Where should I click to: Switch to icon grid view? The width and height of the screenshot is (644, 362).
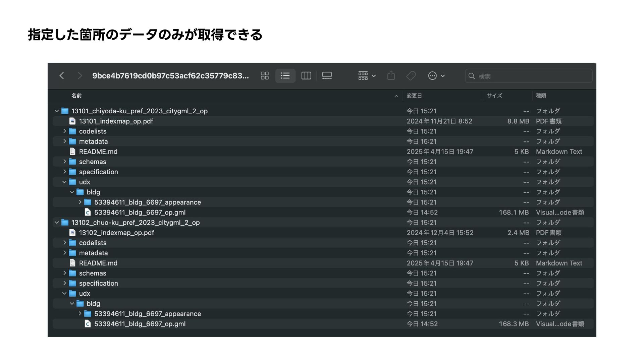(x=265, y=76)
